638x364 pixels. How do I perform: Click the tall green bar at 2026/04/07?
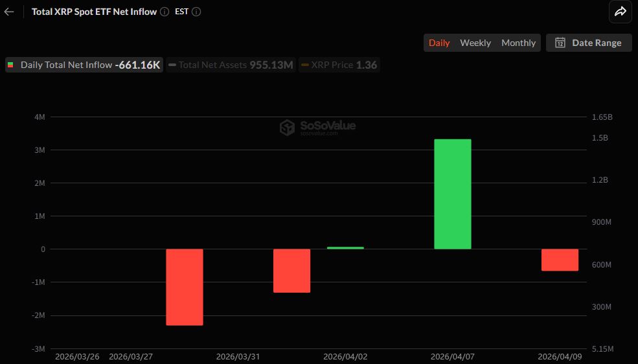452,194
